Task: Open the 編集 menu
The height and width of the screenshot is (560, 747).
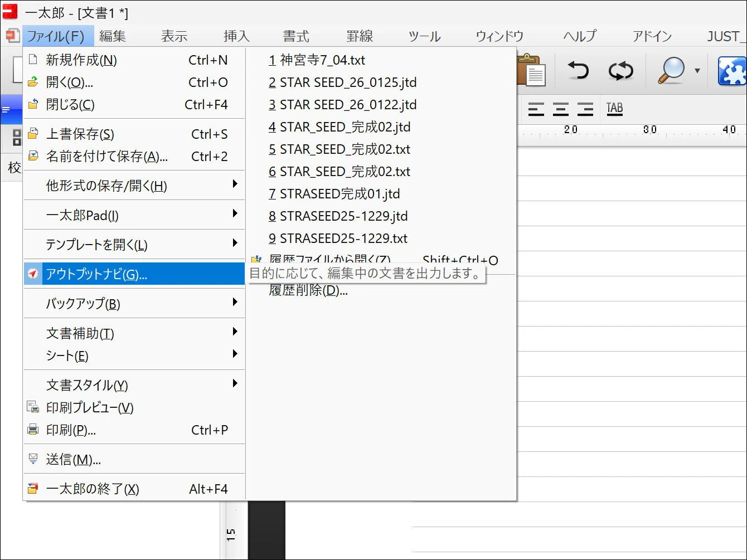Action: click(x=113, y=36)
